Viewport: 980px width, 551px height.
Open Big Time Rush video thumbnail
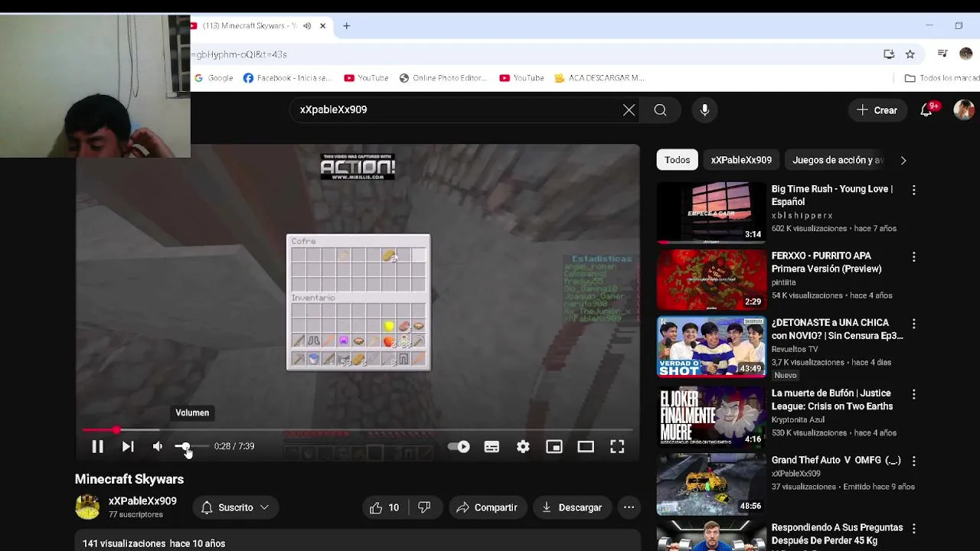pyautogui.click(x=711, y=213)
